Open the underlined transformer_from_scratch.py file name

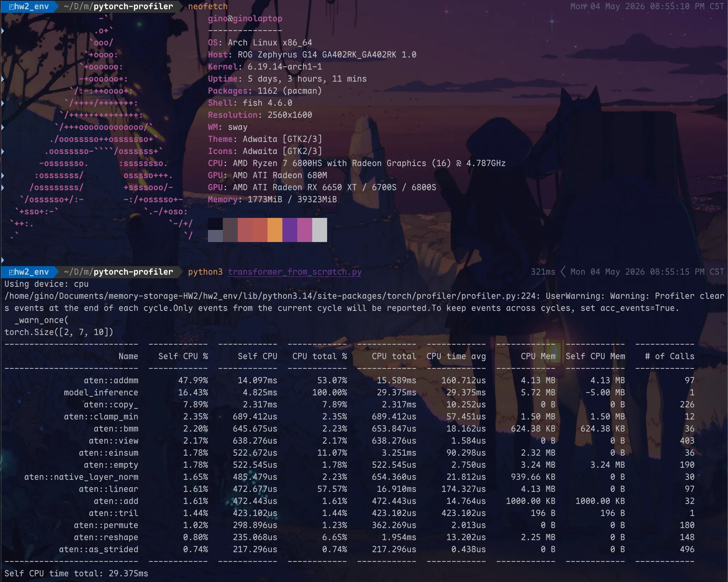[x=294, y=272]
